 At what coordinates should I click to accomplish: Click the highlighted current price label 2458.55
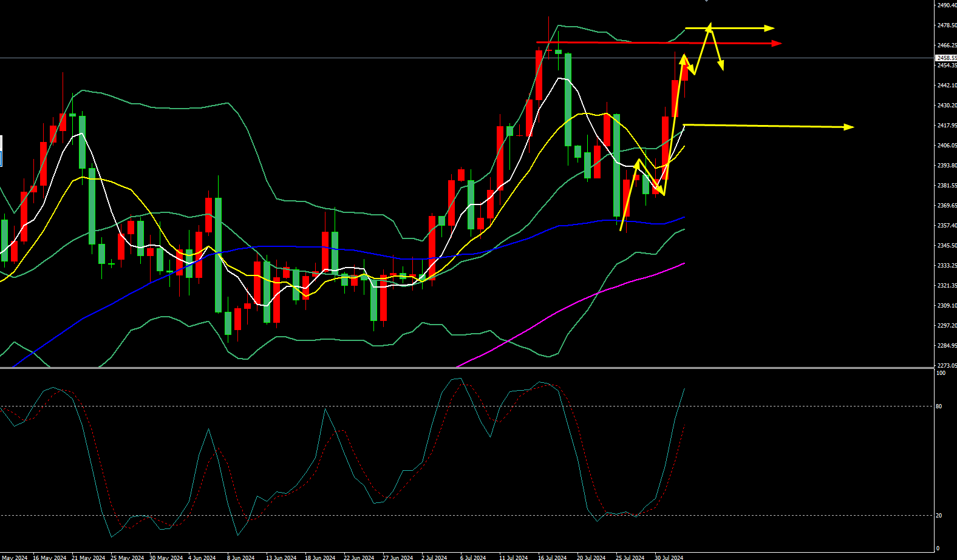click(x=947, y=58)
